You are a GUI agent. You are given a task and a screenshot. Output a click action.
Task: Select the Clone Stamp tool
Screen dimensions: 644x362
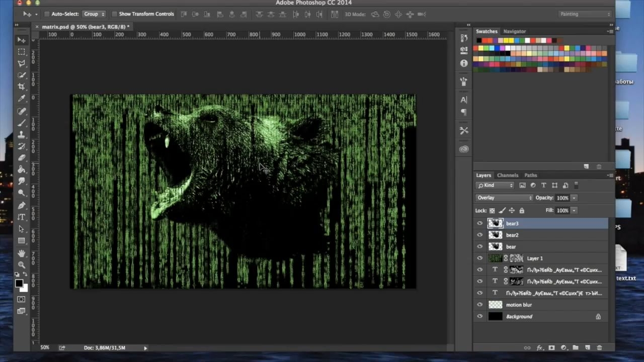tap(21, 134)
